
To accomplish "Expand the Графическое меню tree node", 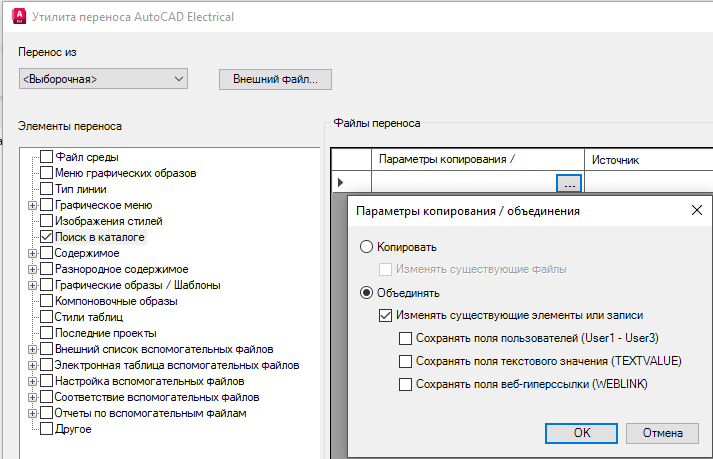I will point(32,206).
